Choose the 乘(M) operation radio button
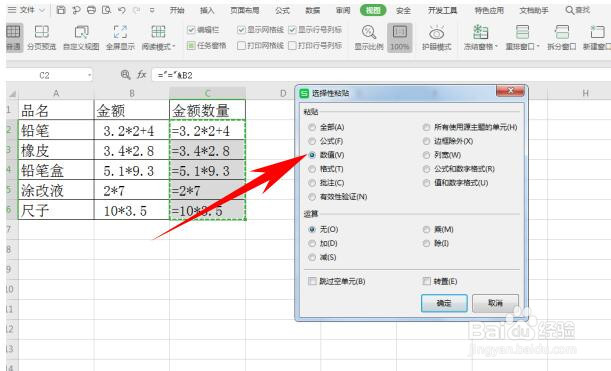 pos(427,230)
